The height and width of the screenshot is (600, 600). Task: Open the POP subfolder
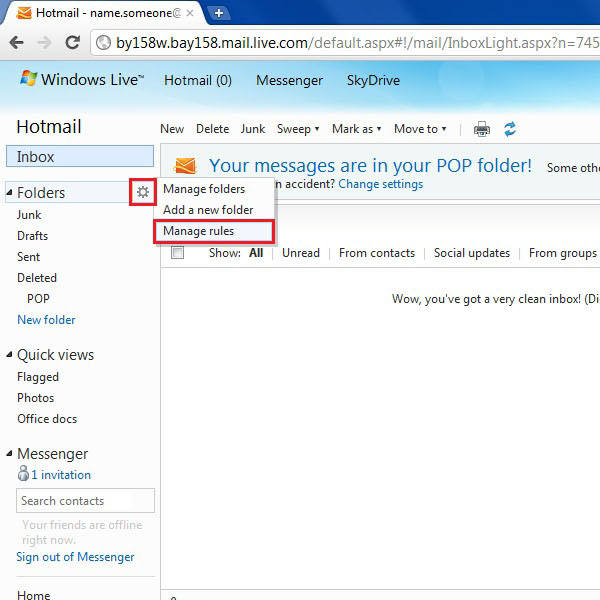(x=38, y=299)
